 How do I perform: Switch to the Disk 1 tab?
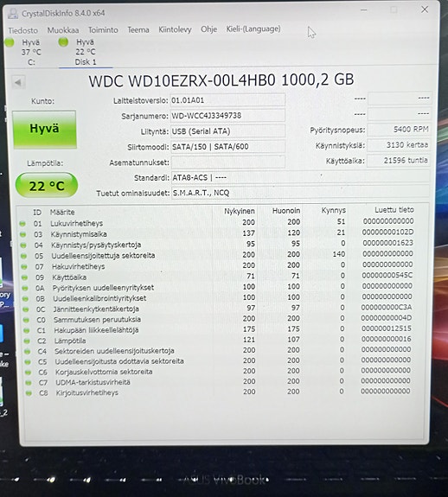[x=86, y=52]
